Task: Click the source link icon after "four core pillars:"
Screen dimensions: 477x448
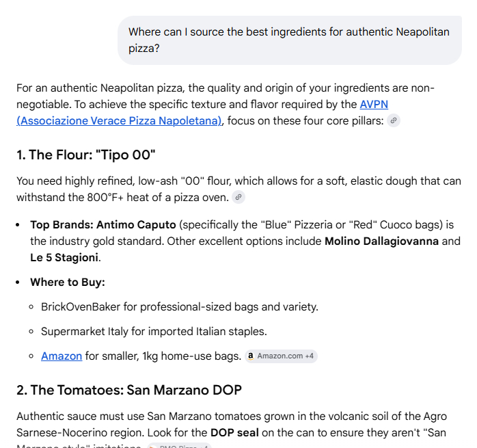Action: point(393,121)
